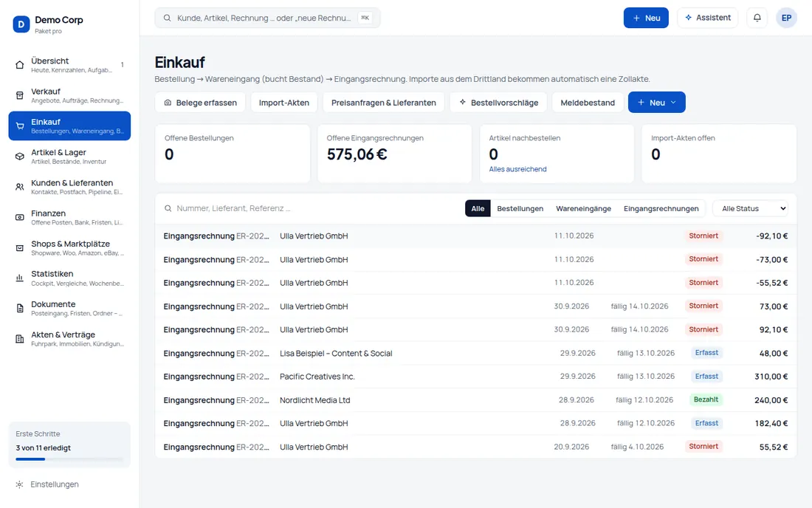
Task: Click the Bezahlt status badge
Action: tap(706, 399)
